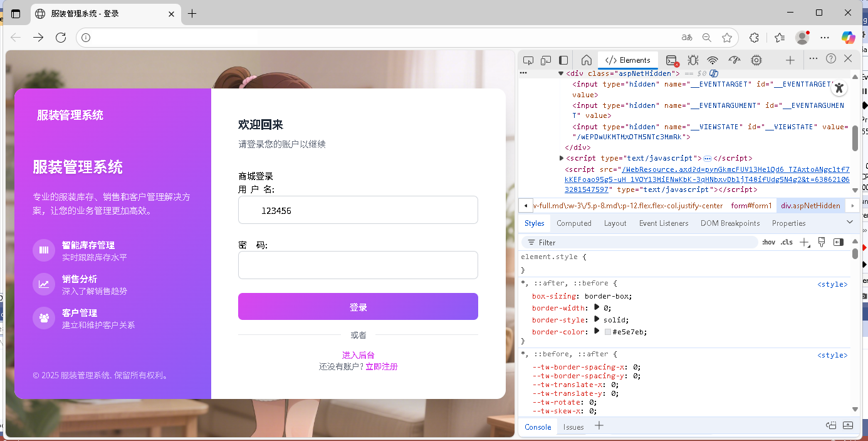Open browser settings and more menu
This screenshot has width=868, height=441.
825,38
